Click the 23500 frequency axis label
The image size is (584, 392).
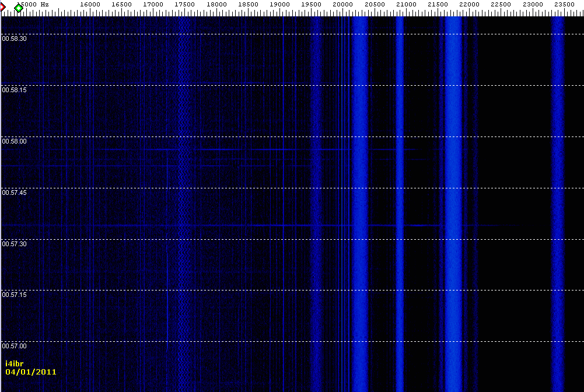click(x=565, y=5)
